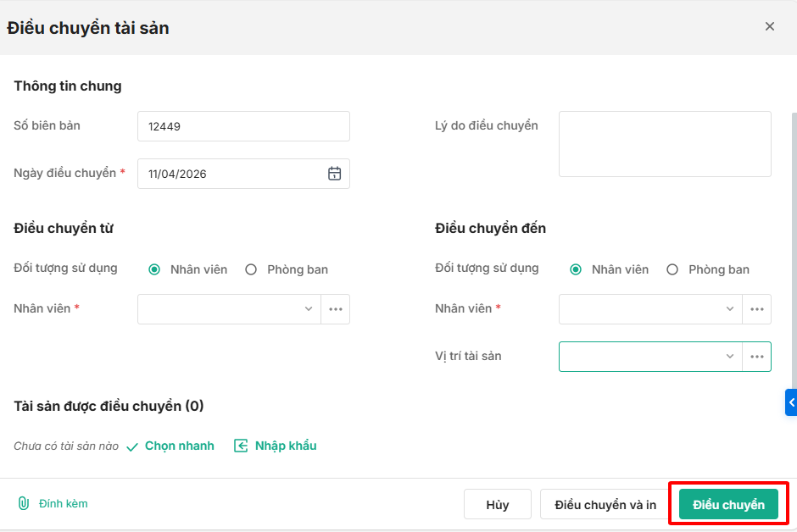Image resolution: width=797 pixels, height=532 pixels.
Task: Click the Hủy button
Action: (x=498, y=505)
